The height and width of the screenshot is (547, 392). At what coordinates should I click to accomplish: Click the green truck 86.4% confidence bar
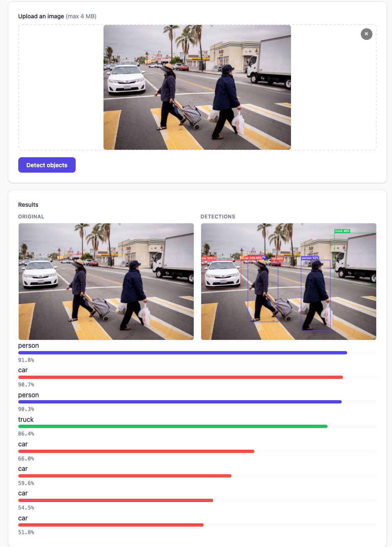(x=173, y=426)
